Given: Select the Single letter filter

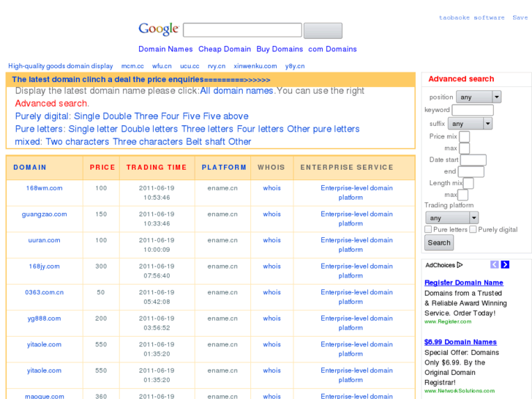Looking at the screenshot, I should (93, 129).
